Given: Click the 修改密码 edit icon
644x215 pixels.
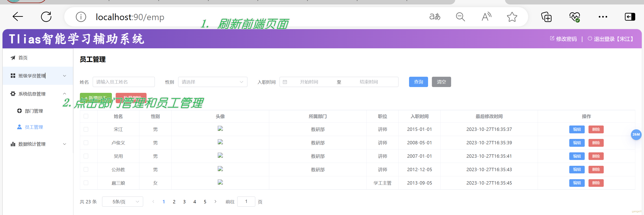Looking at the screenshot, I should coord(552,38).
